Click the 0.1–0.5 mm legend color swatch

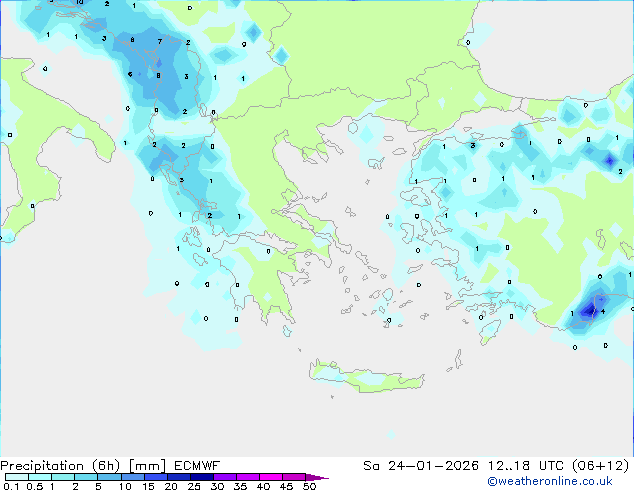[x=17, y=477]
